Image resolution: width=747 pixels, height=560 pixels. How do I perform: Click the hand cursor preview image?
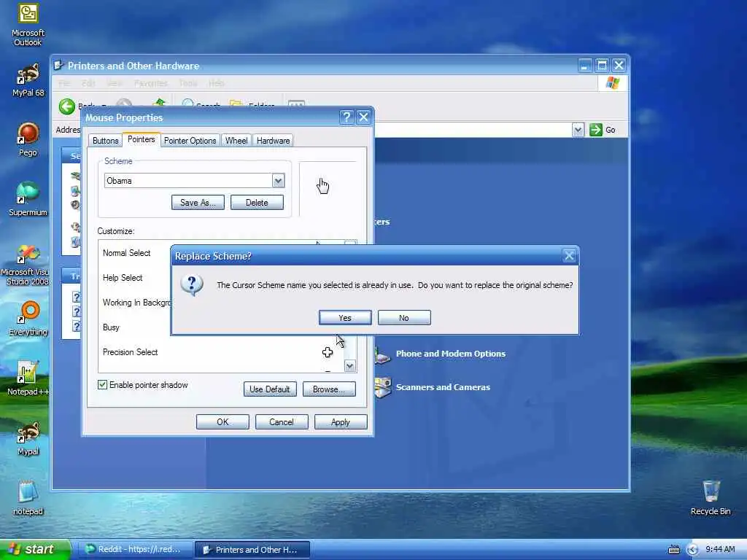coord(323,186)
